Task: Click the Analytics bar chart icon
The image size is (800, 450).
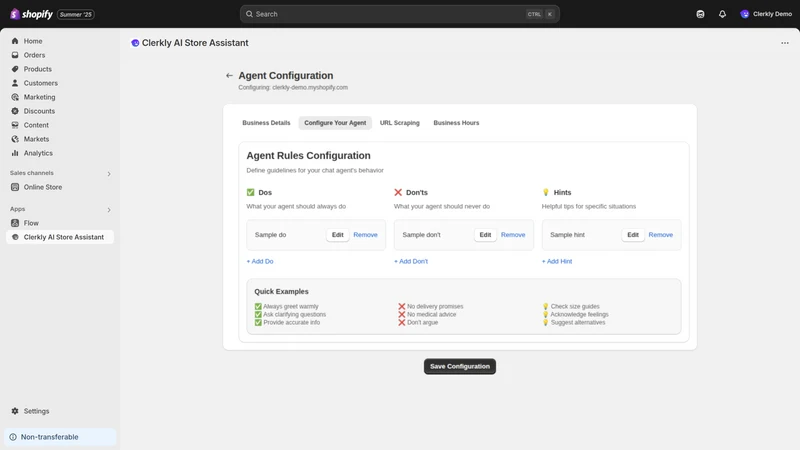Action: tap(15, 153)
